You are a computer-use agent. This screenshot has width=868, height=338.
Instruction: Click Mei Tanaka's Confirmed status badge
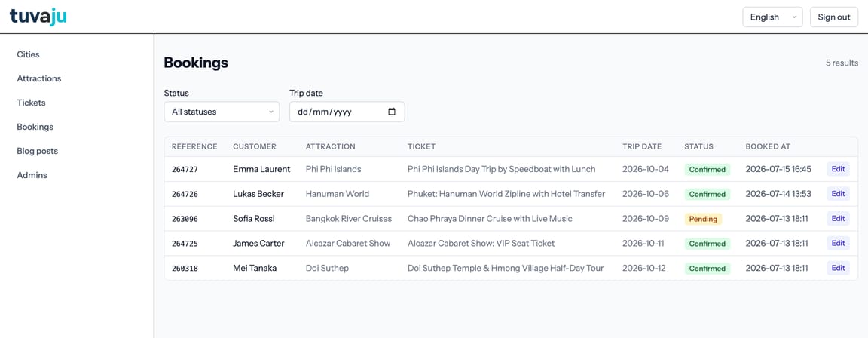708,269
